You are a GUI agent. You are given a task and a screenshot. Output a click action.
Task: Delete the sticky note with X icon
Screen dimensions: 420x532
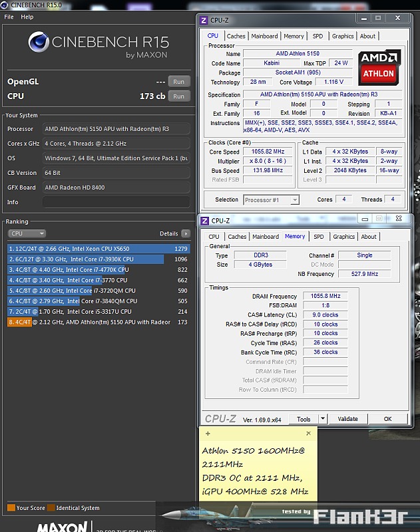pyautogui.click(x=308, y=434)
